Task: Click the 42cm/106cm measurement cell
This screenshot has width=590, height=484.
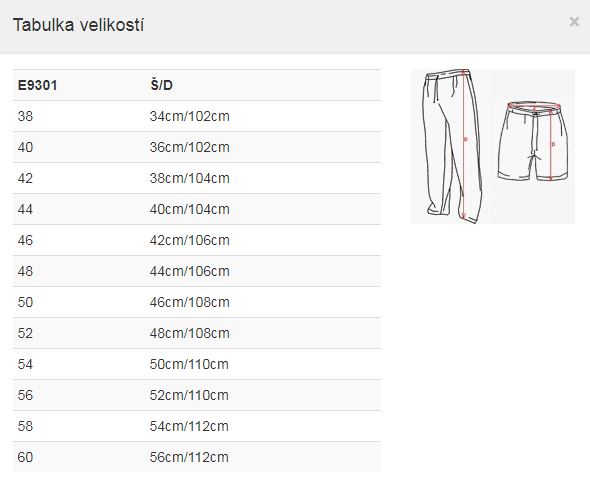Action: coord(190,240)
